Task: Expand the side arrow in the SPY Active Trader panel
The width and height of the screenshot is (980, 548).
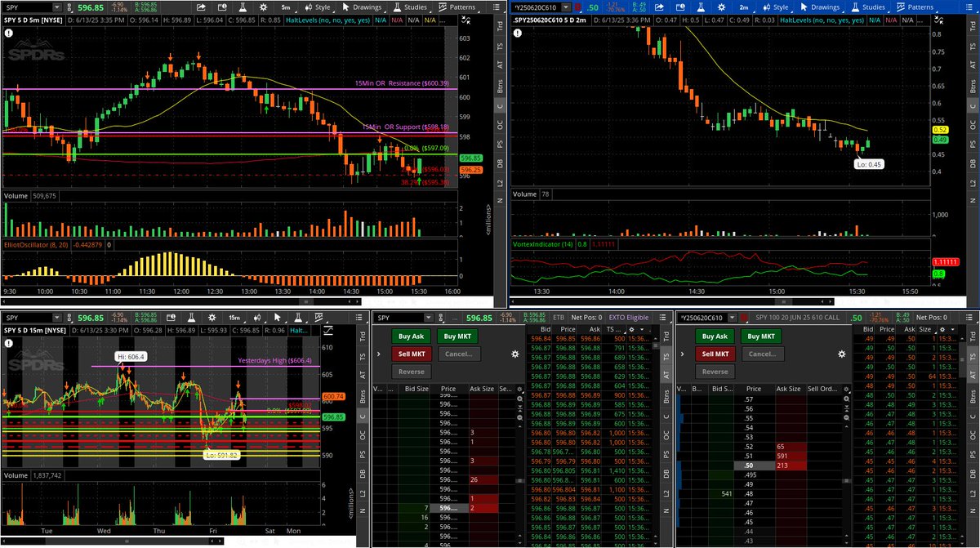Action: coord(378,354)
